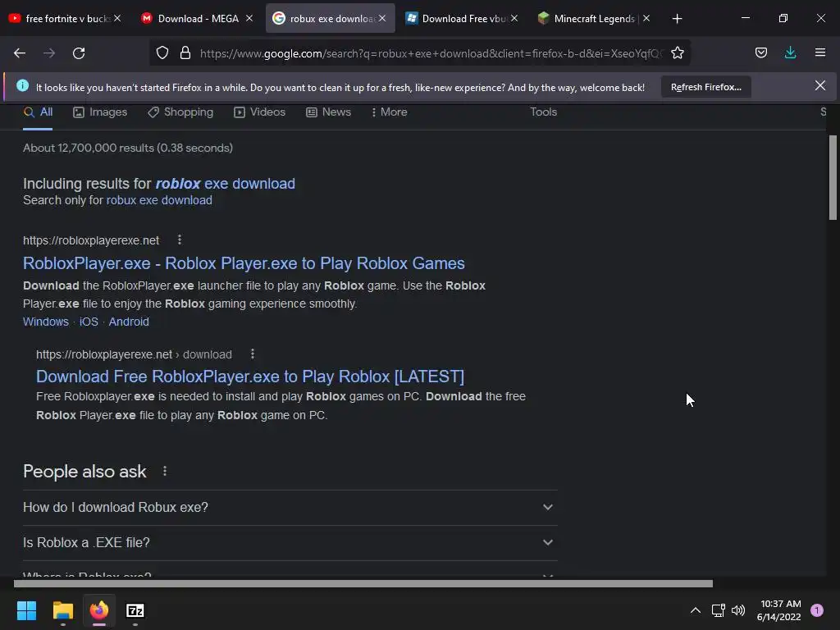Select the 'News' search filter
This screenshot has height=630, width=840.
[x=328, y=112]
